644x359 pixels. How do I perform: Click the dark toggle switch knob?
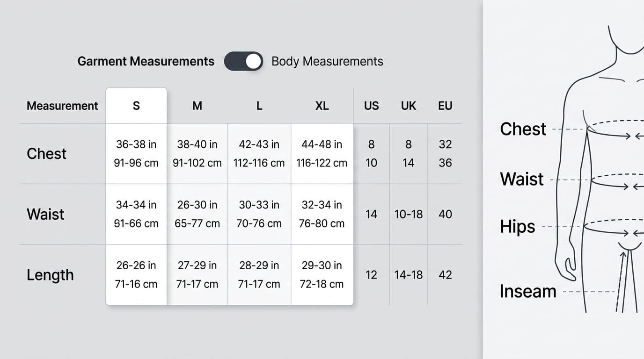tap(253, 61)
